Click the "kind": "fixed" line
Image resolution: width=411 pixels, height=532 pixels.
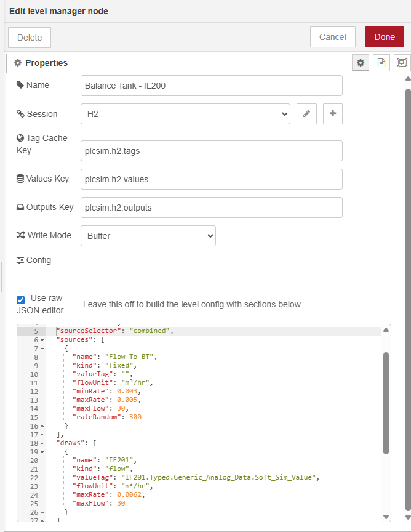click(x=105, y=365)
